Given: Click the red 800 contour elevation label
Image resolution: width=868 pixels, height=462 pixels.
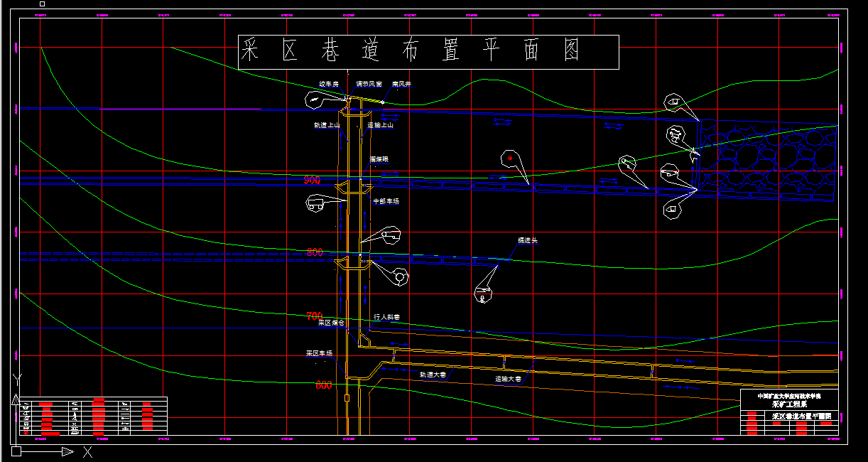Looking at the screenshot, I should 315,252.
